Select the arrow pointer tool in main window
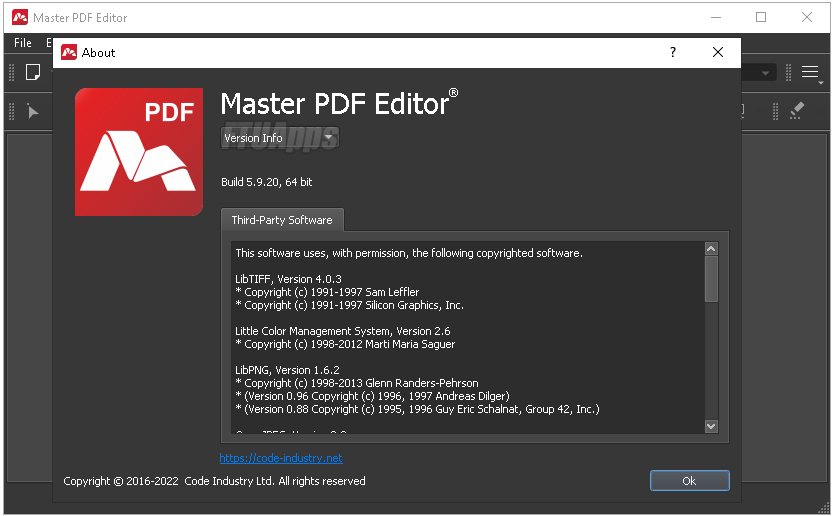 (x=33, y=112)
